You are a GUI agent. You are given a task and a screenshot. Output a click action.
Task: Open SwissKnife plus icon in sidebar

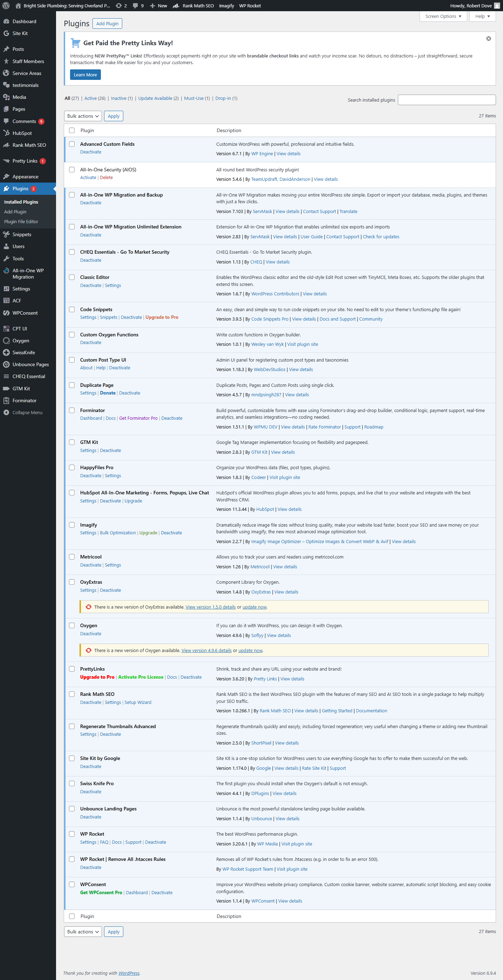pyautogui.click(x=6, y=353)
